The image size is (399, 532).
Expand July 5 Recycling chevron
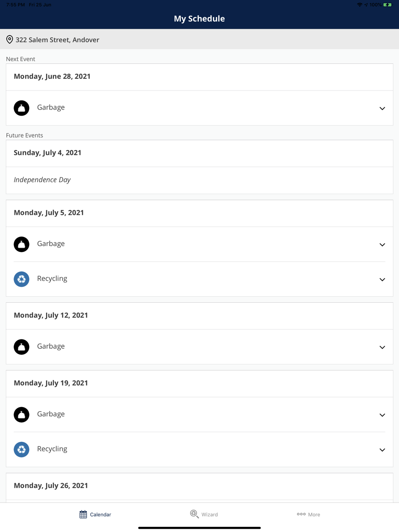click(382, 280)
